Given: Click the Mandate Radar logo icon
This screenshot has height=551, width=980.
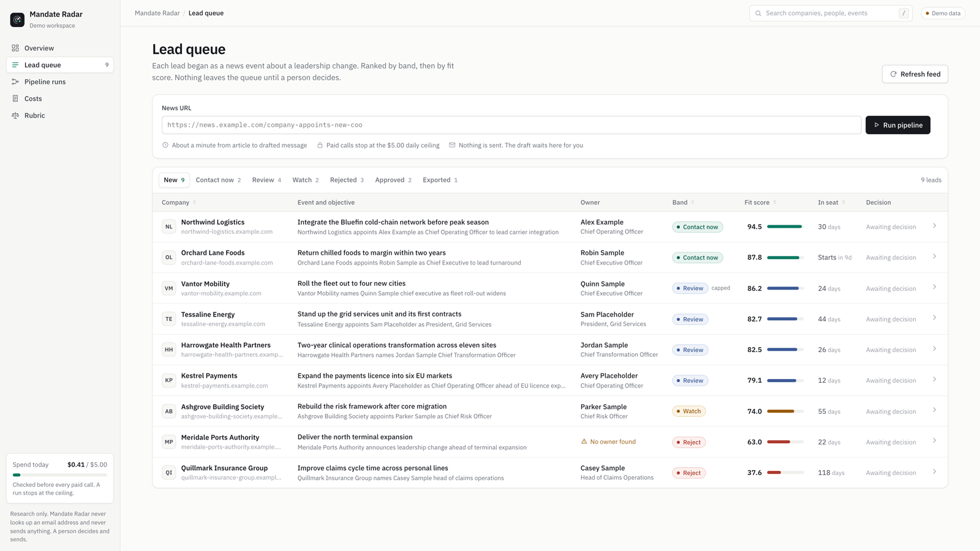Looking at the screenshot, I should [x=17, y=20].
